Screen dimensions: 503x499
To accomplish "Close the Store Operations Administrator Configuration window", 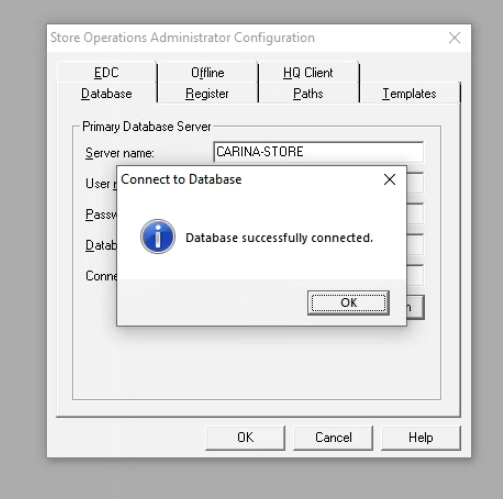I will pyautogui.click(x=454, y=38).
